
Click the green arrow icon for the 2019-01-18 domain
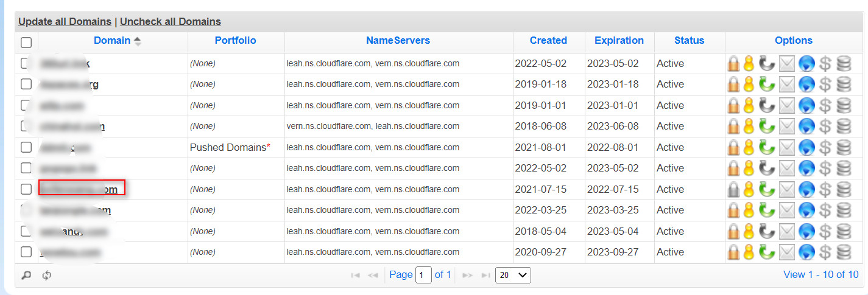coord(768,85)
